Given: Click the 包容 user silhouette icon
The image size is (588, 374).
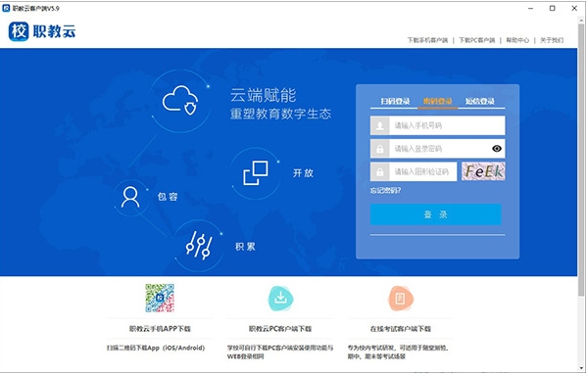Looking at the screenshot, I should click(130, 197).
